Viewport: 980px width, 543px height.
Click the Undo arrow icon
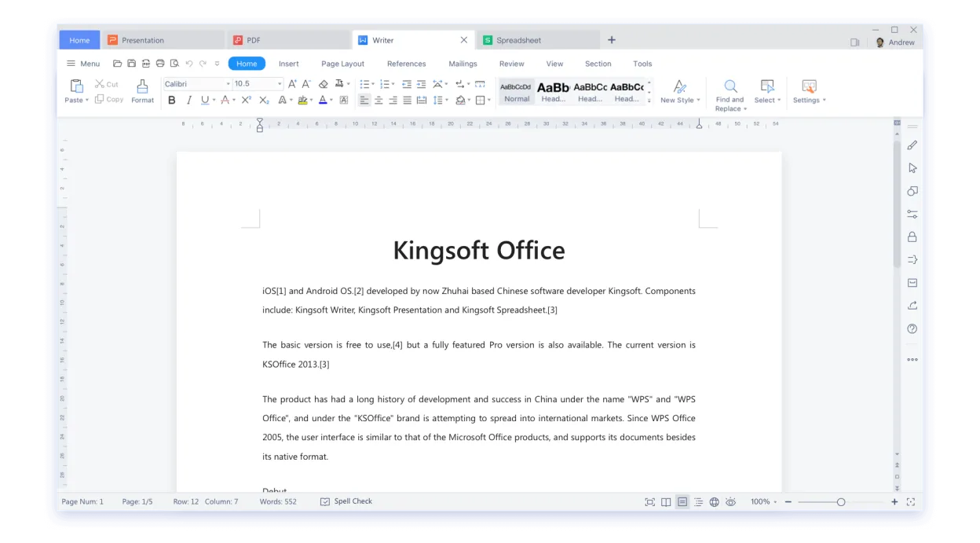click(189, 64)
